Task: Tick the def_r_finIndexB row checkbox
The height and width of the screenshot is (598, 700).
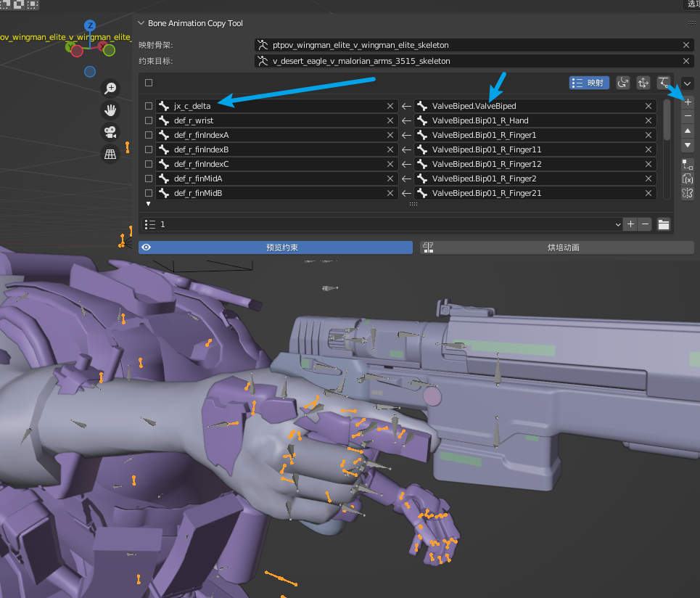Action: tap(149, 149)
